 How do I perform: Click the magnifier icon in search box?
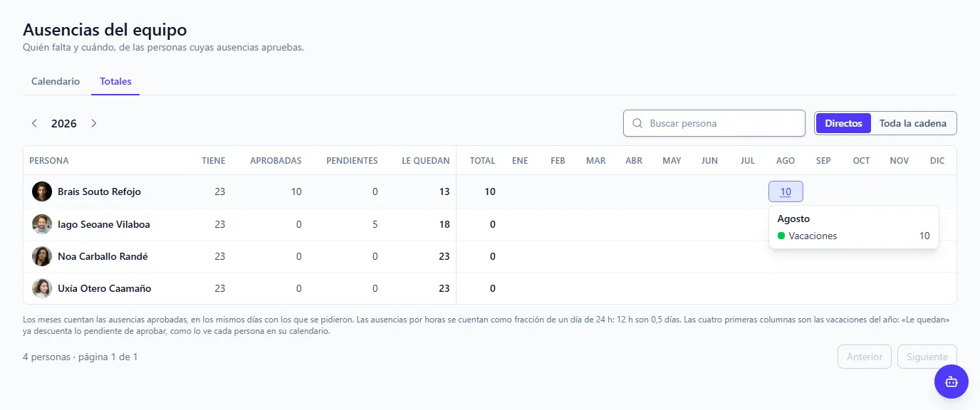point(637,123)
